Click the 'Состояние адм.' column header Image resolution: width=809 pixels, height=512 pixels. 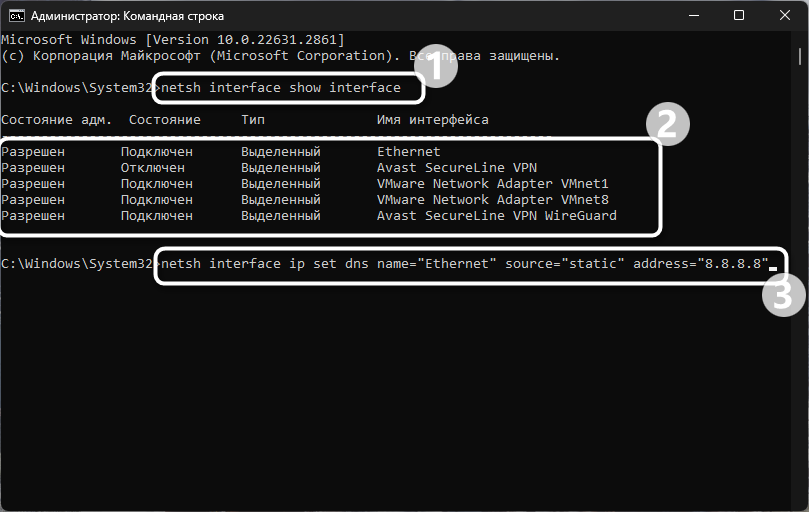click(56, 120)
